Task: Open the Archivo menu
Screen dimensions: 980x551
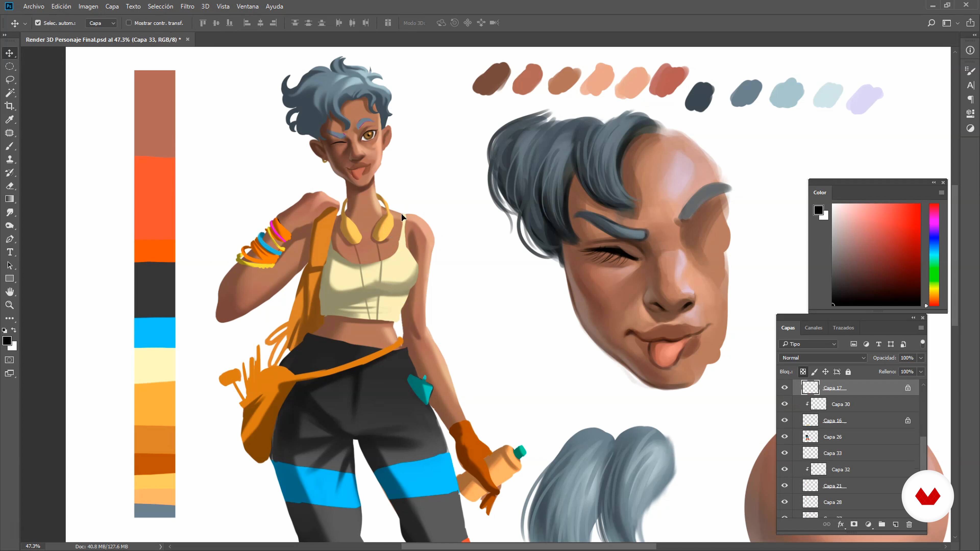Action: (x=33, y=6)
